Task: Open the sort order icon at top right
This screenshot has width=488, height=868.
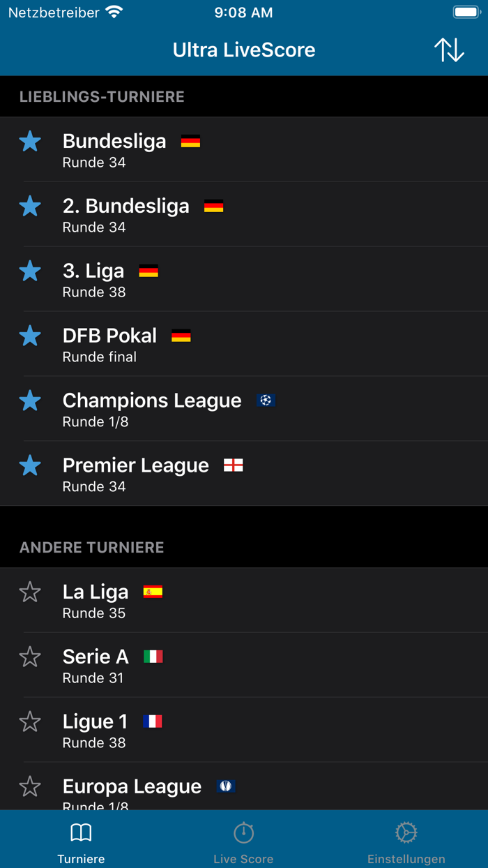Action: pyautogui.click(x=450, y=50)
